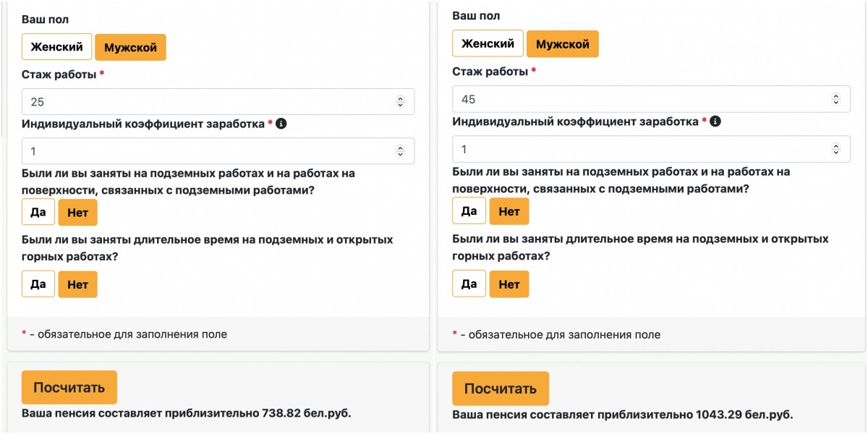
Task: Click Посчитать above the 1043.29 бел.руб. result
Action: [x=501, y=388]
